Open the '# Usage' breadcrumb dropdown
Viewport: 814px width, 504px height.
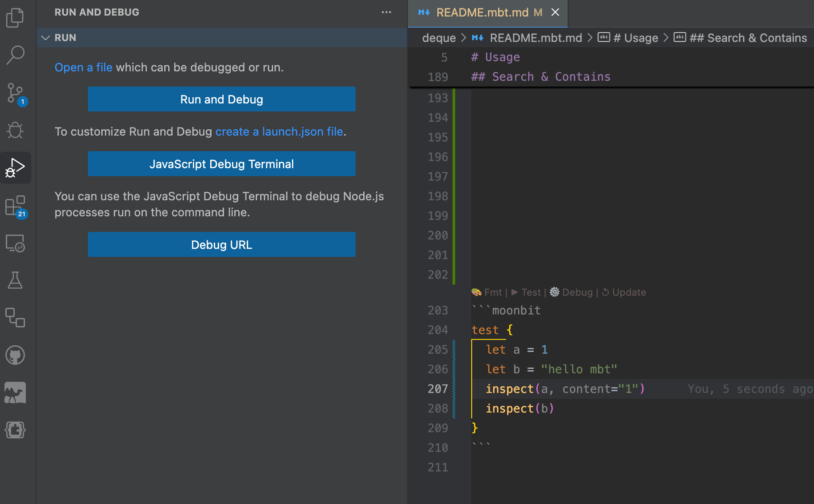pos(636,37)
